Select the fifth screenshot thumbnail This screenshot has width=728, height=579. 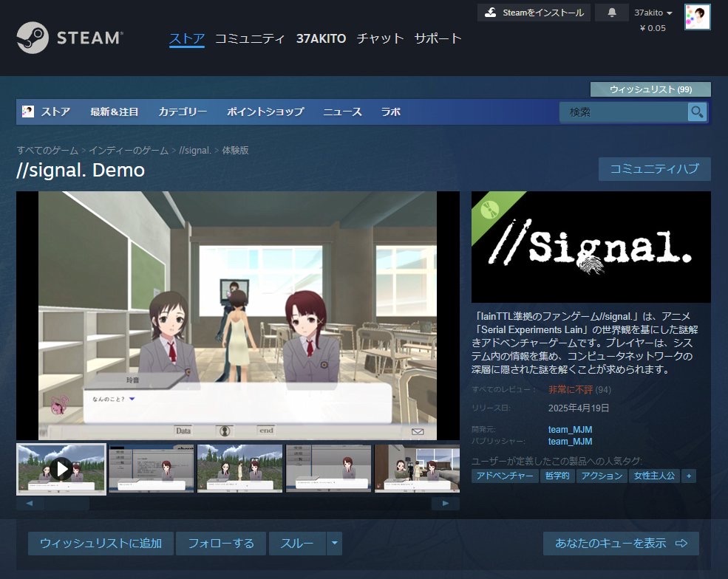417,468
